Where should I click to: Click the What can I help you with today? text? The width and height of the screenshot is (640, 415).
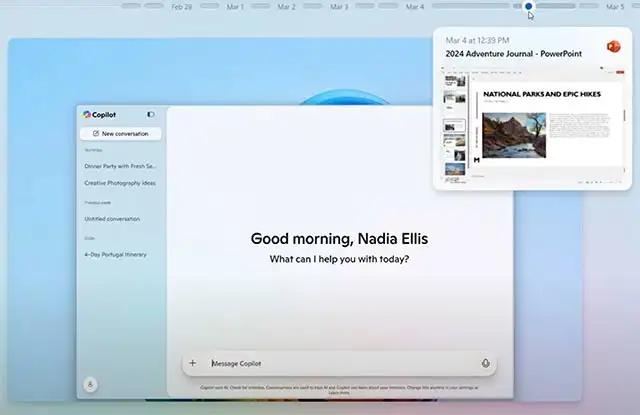pyautogui.click(x=339, y=259)
